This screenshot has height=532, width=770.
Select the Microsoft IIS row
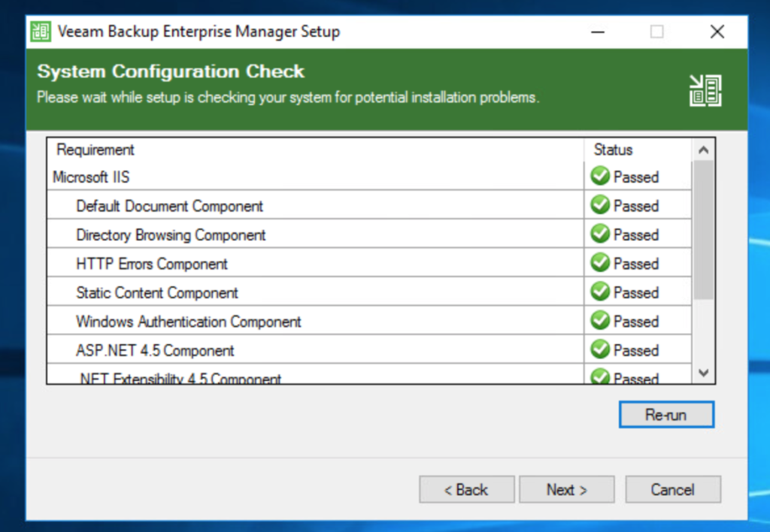tap(369, 177)
